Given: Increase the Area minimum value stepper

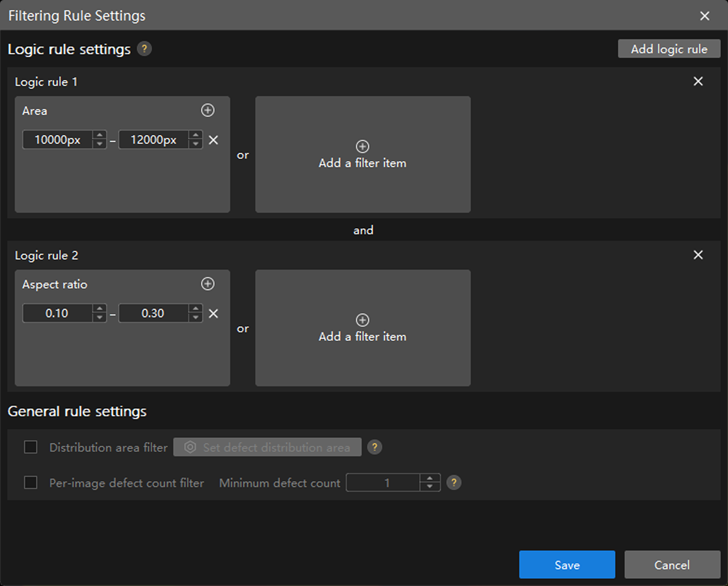Looking at the screenshot, I should (x=99, y=135).
